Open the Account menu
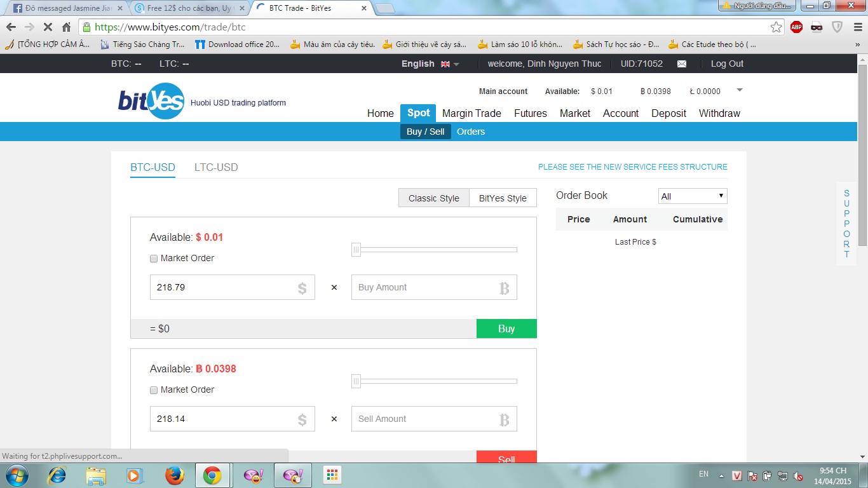868x488 pixels. [x=621, y=113]
